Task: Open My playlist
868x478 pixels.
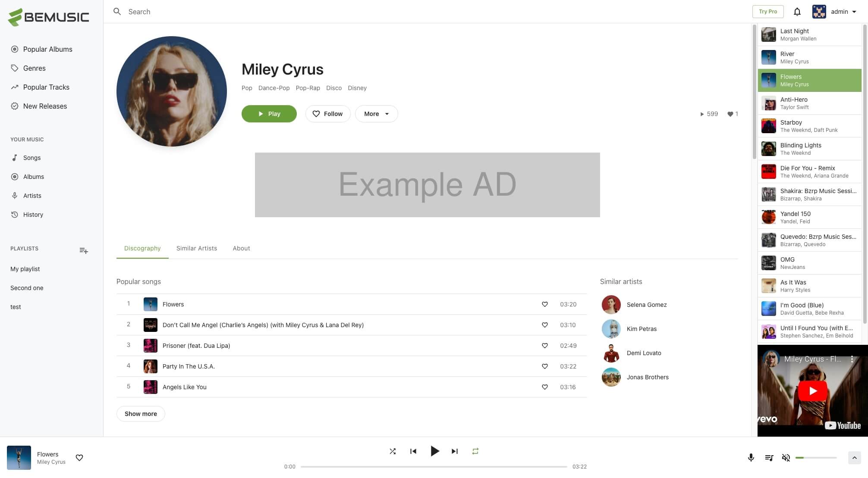Action: pyautogui.click(x=25, y=269)
